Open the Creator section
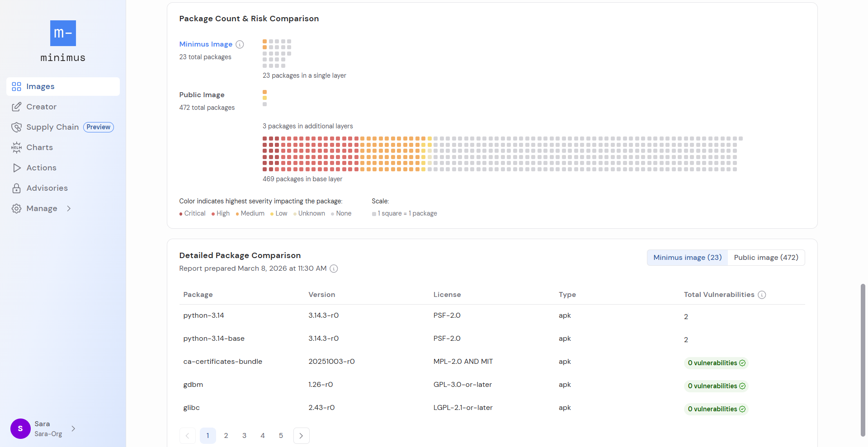The height and width of the screenshot is (447, 868). [63, 107]
